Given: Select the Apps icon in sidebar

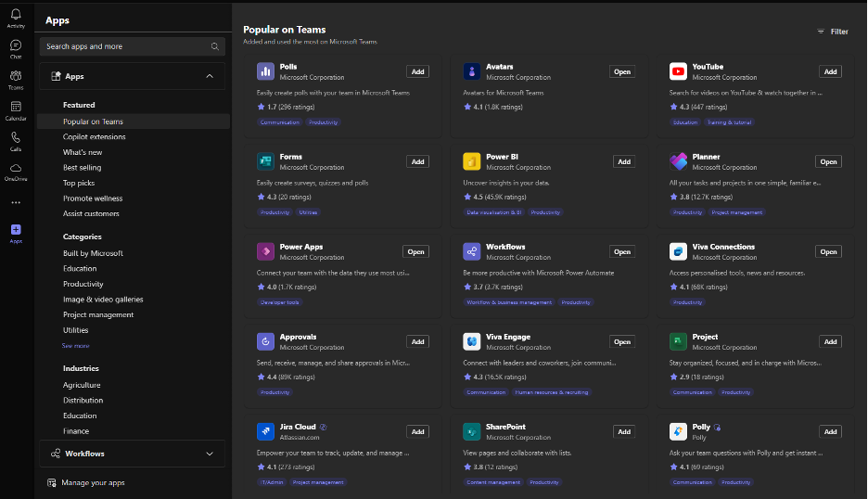Looking at the screenshot, I should point(16,229).
